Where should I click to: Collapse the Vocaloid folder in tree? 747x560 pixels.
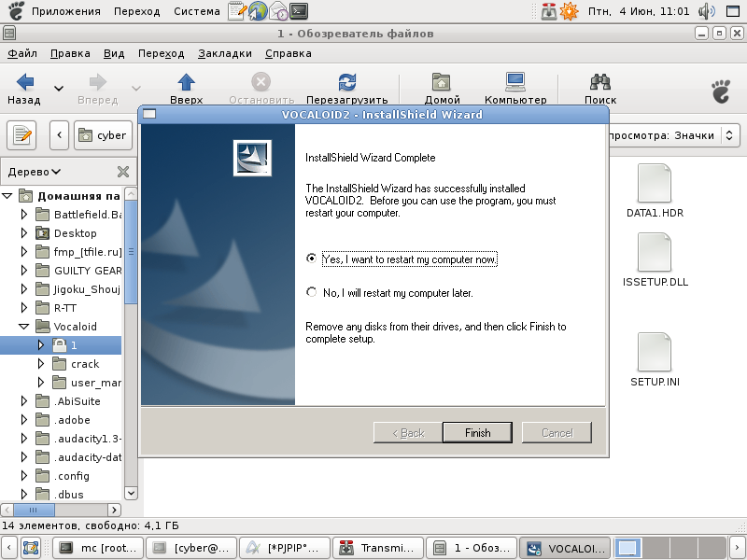pos(24,327)
